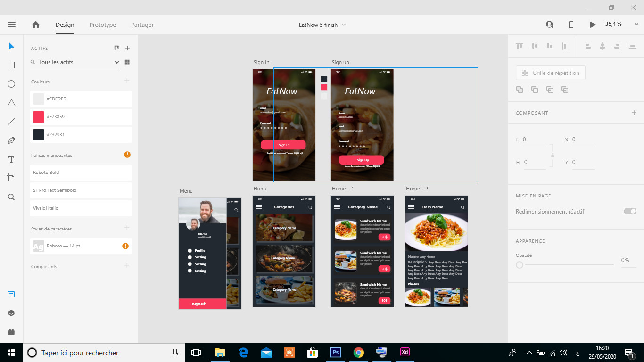Screen dimensions: 644x362
Task: Adjust the Opacité slider handle
Action: point(520,265)
